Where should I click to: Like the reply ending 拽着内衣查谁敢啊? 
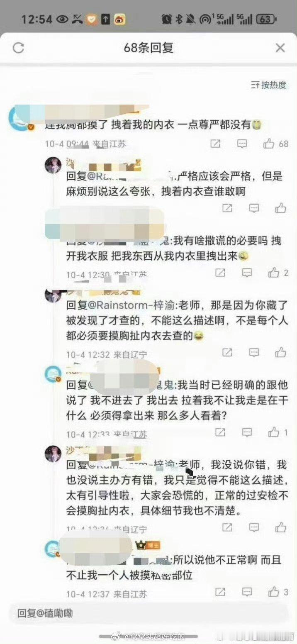coord(281,208)
